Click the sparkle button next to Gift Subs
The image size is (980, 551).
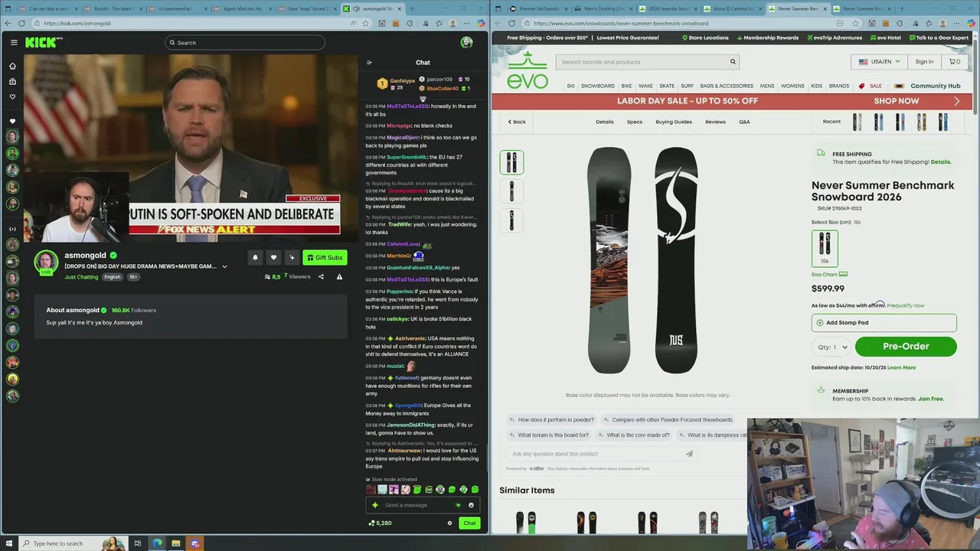[x=292, y=257]
